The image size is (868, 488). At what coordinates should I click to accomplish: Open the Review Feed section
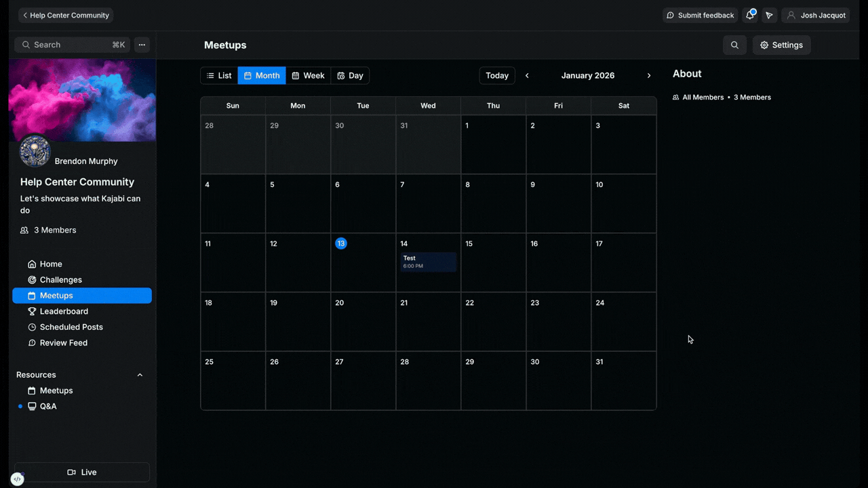(63, 342)
